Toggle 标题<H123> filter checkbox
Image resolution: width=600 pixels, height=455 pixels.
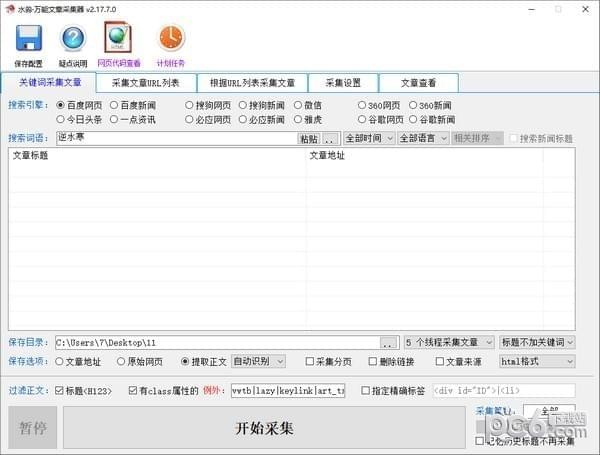tap(59, 390)
